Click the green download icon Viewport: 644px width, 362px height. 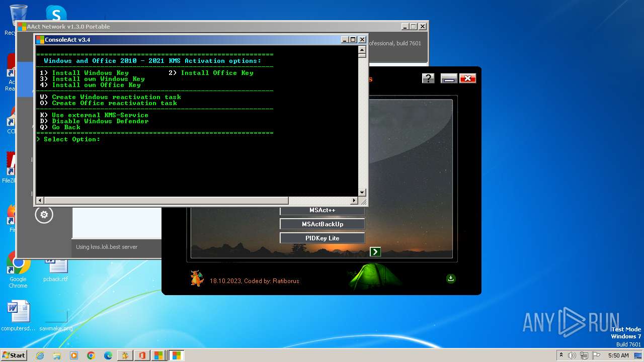click(x=451, y=278)
